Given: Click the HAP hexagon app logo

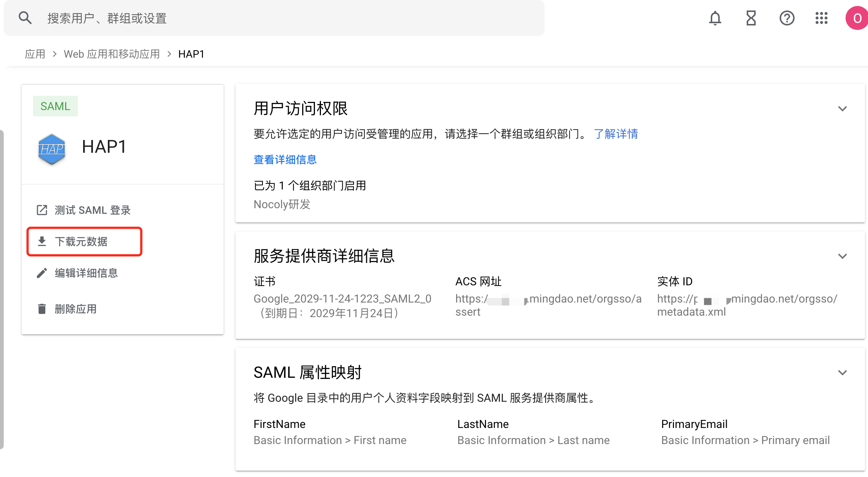Looking at the screenshot, I should (x=52, y=149).
